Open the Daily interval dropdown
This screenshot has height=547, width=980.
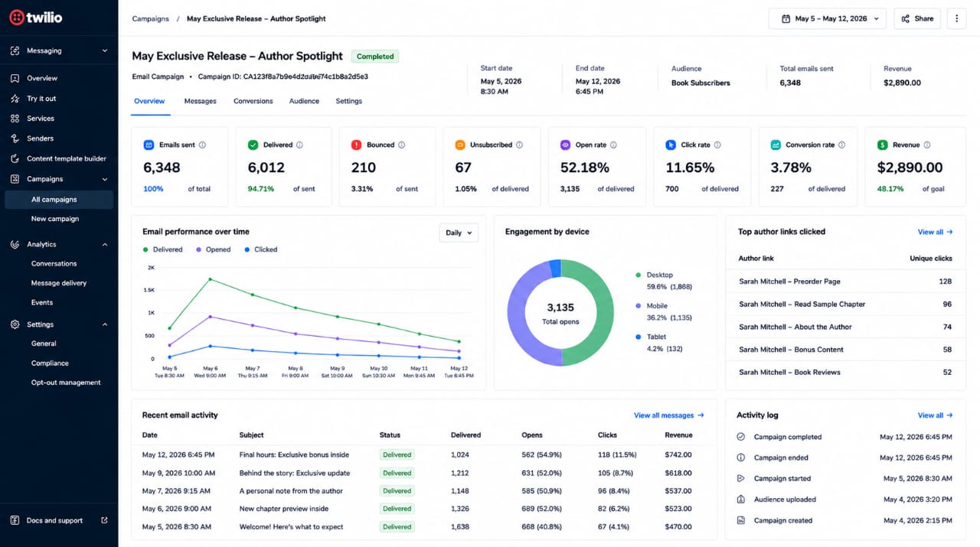coord(459,233)
